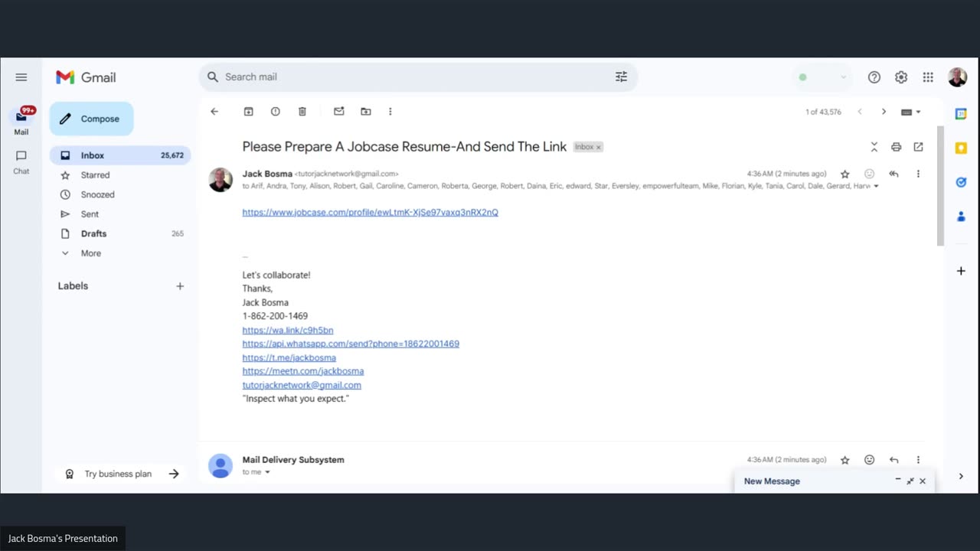The image size is (980, 551).
Task: Open the Google account avatar
Action: (x=957, y=77)
